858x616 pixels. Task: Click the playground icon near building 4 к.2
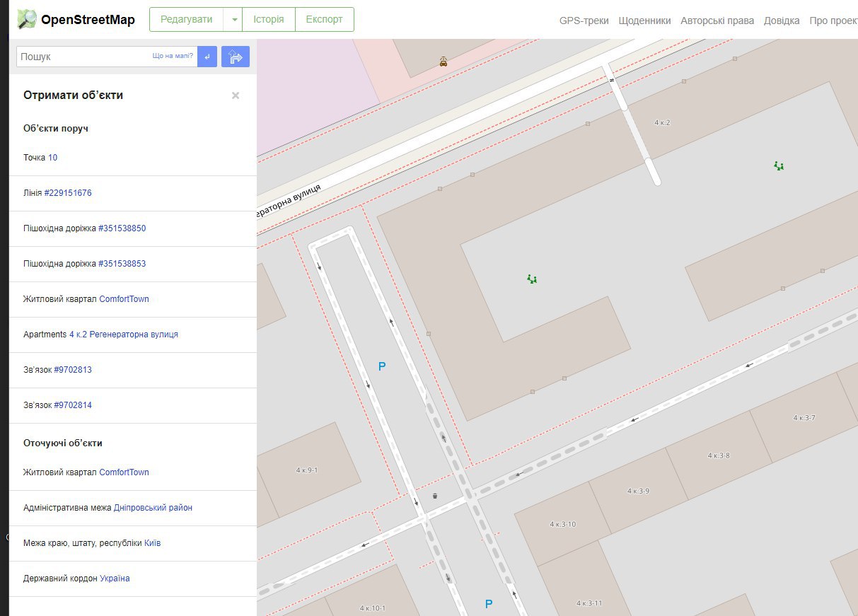click(x=779, y=166)
